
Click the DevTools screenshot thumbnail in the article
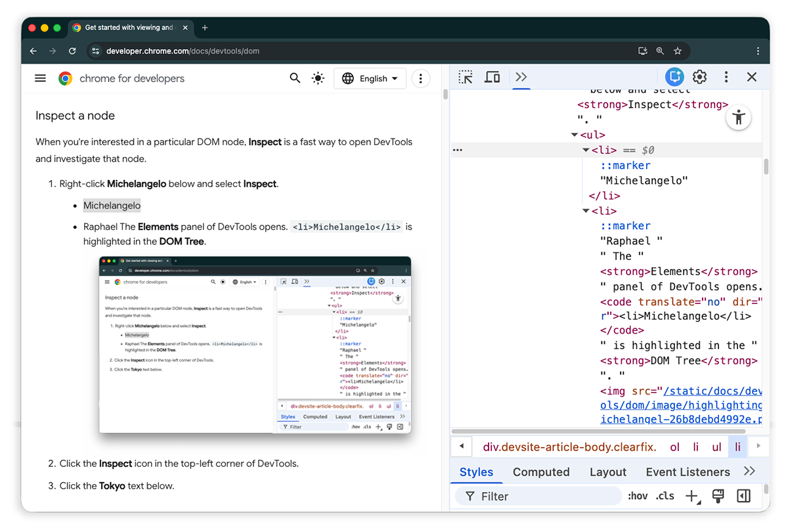pos(255,345)
